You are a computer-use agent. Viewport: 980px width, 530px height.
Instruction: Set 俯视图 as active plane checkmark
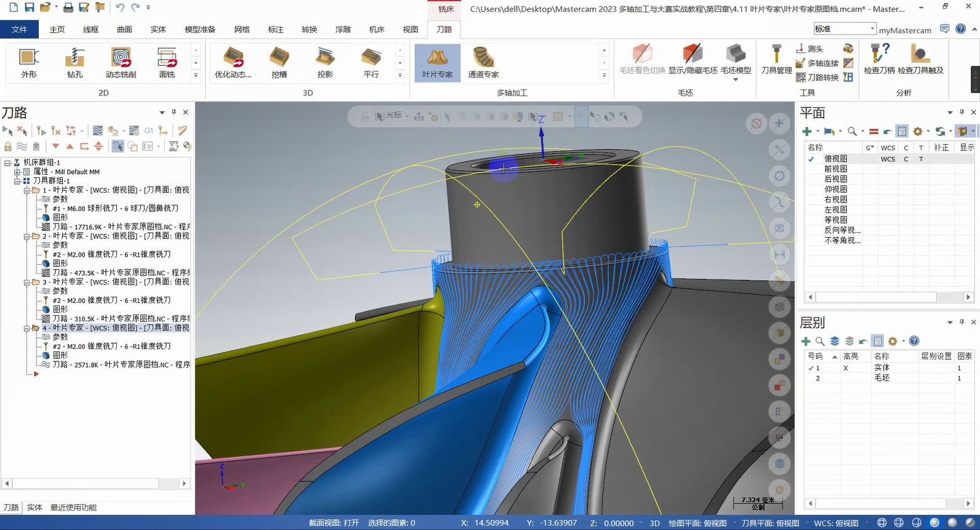(x=811, y=159)
